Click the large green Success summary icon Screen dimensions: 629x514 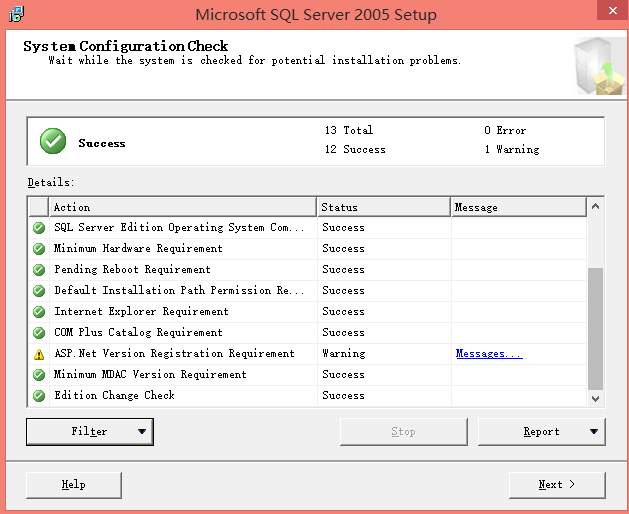click(x=53, y=142)
